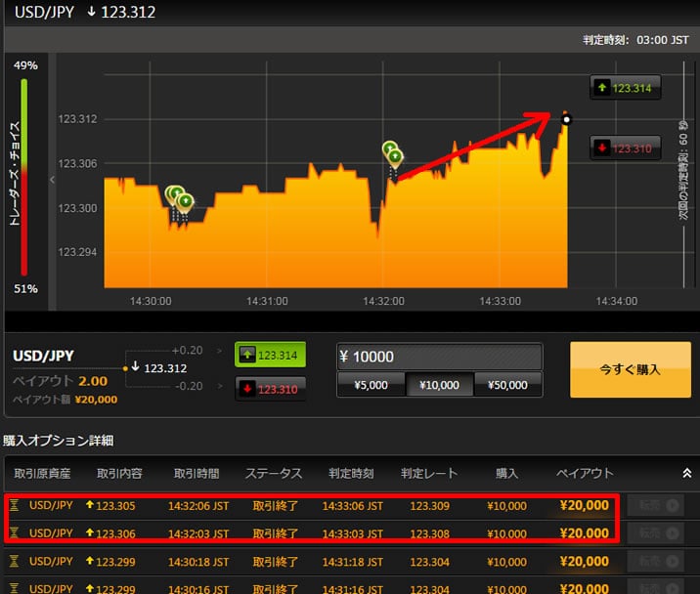Select the green HIGH 123.314 option in order panel
This screenshot has height=594, width=700.
pyautogui.click(x=270, y=355)
